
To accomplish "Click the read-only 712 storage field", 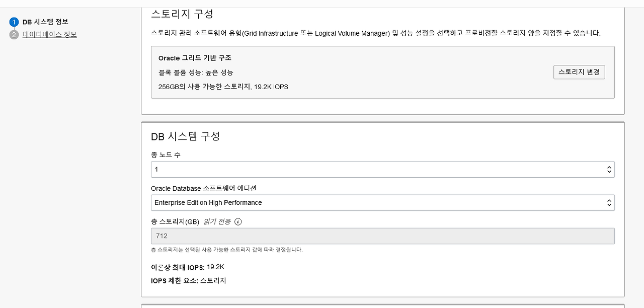I will (x=382, y=236).
